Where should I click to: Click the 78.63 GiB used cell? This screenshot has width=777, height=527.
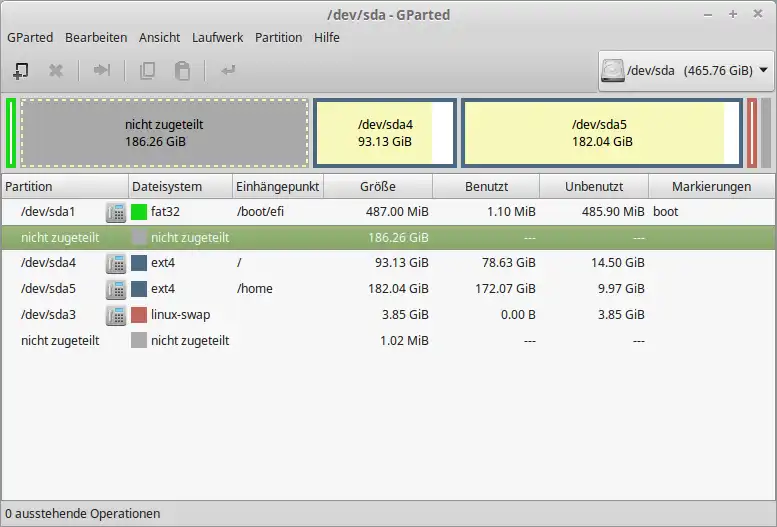[508, 263]
